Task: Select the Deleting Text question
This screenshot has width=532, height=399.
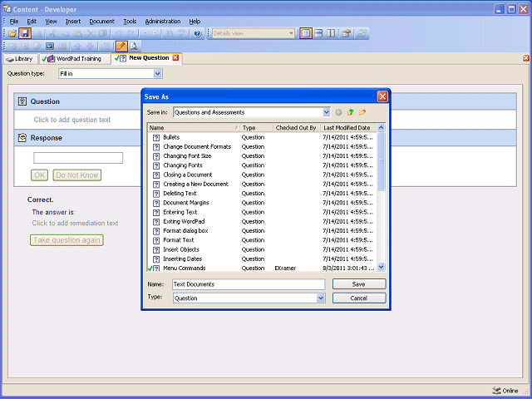Action: [x=260, y=194]
